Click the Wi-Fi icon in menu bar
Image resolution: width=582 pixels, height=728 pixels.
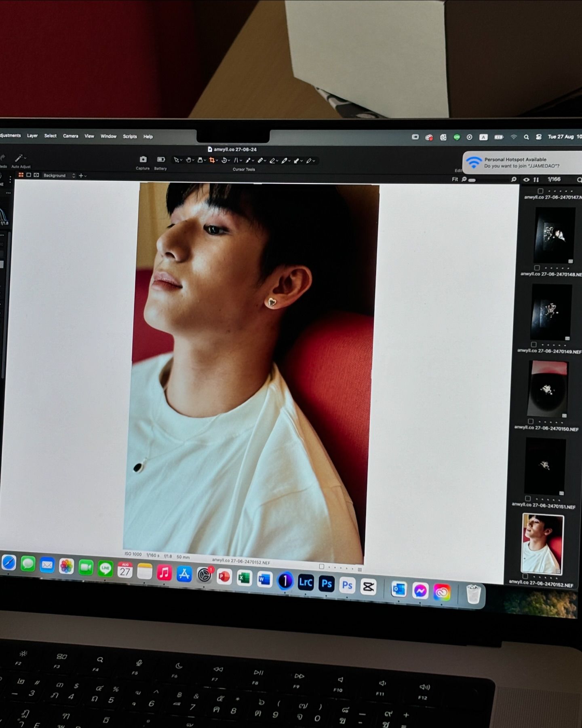tap(514, 137)
